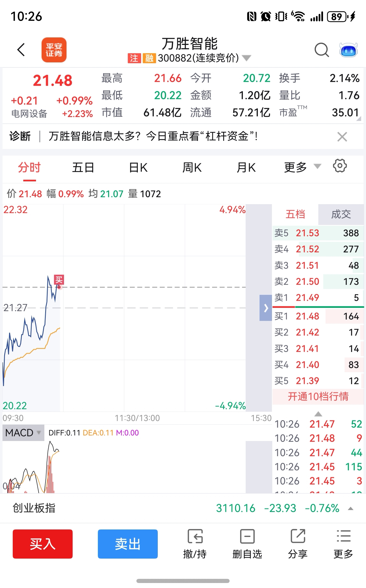Tap the current price 21.48
366x588 pixels.
click(53, 81)
